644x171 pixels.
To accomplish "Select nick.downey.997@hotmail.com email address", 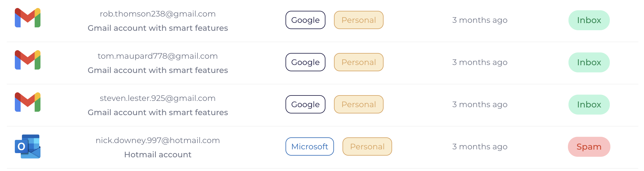I will click(158, 140).
